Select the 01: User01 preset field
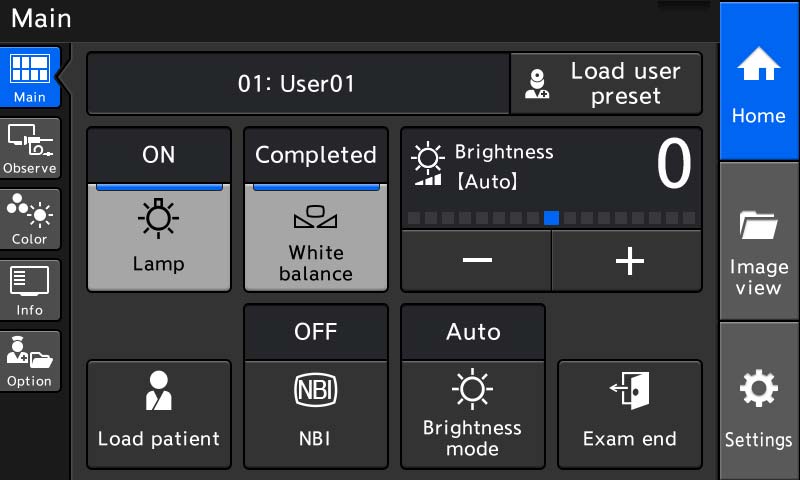The height and width of the screenshot is (480, 800). point(297,84)
